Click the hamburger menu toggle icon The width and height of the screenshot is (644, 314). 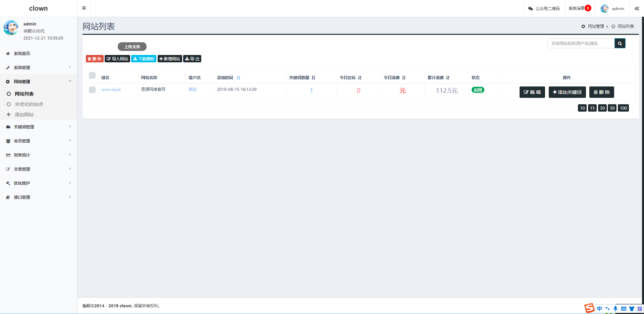[x=84, y=8]
